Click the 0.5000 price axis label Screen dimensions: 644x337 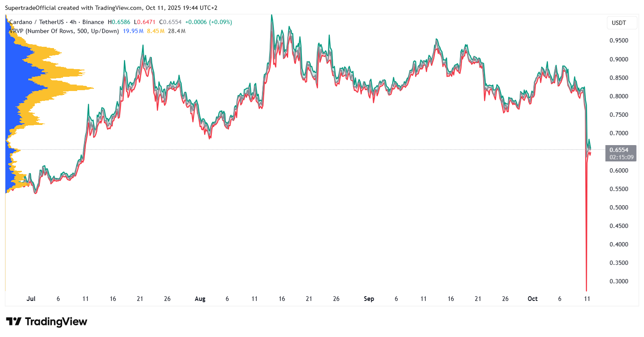[619, 207]
